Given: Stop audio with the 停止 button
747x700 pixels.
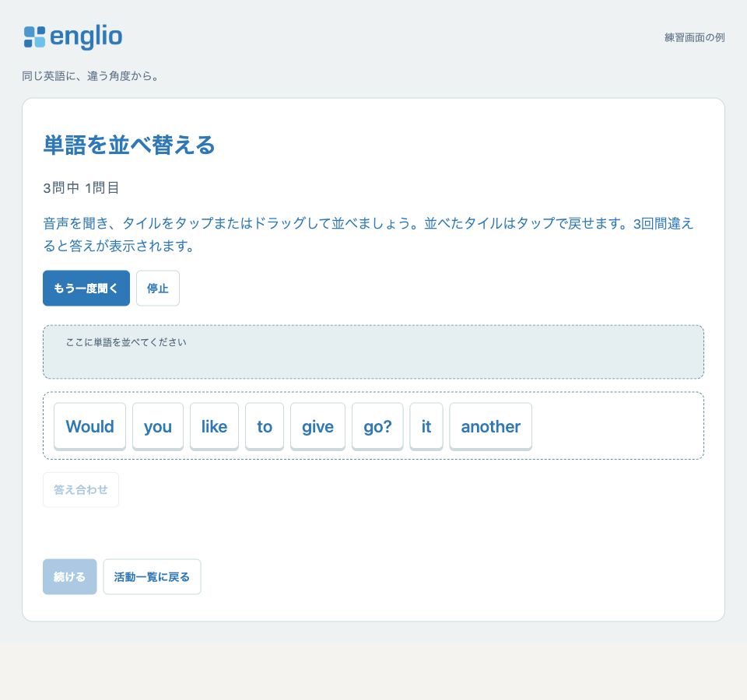Looking at the screenshot, I should pos(158,288).
